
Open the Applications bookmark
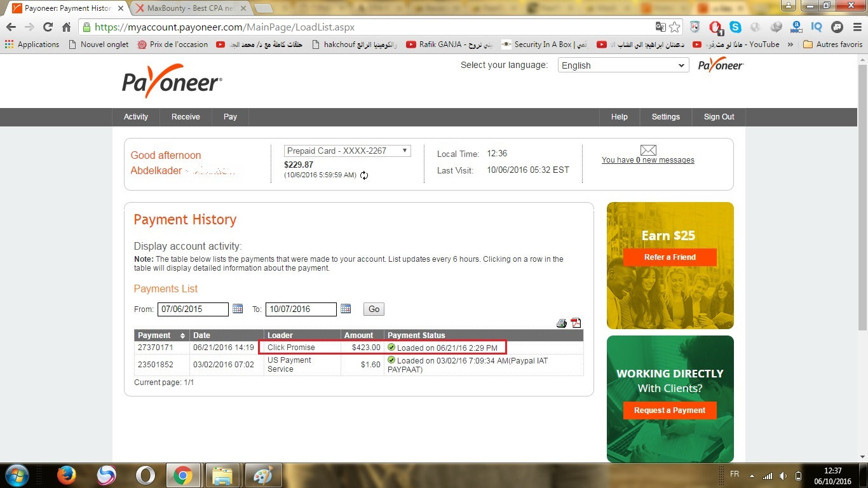coord(32,44)
